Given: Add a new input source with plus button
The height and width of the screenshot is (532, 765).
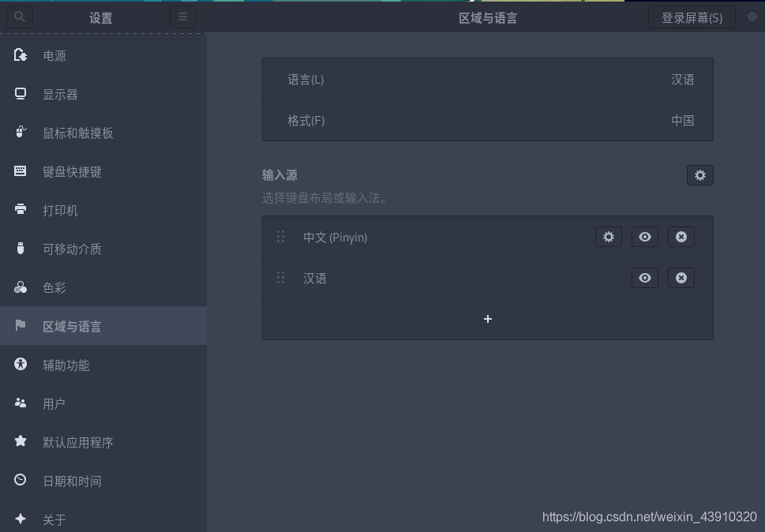Looking at the screenshot, I should (x=487, y=319).
